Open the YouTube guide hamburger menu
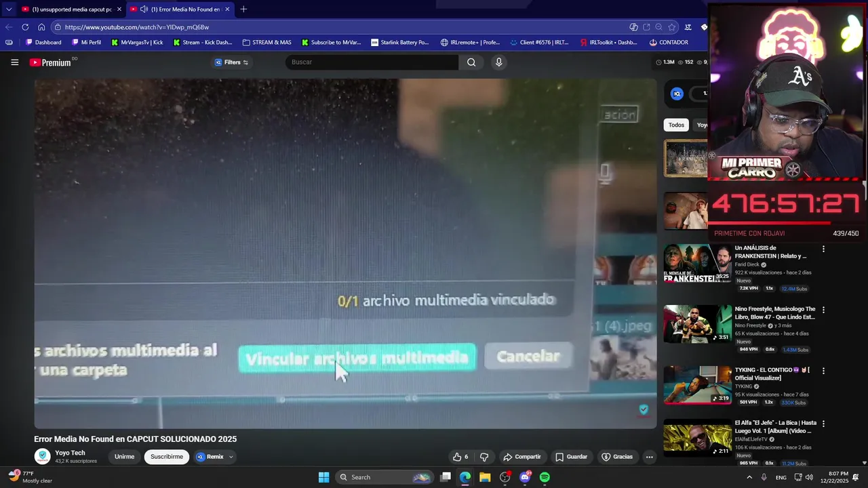Viewport: 868px width, 488px height. click(14, 62)
